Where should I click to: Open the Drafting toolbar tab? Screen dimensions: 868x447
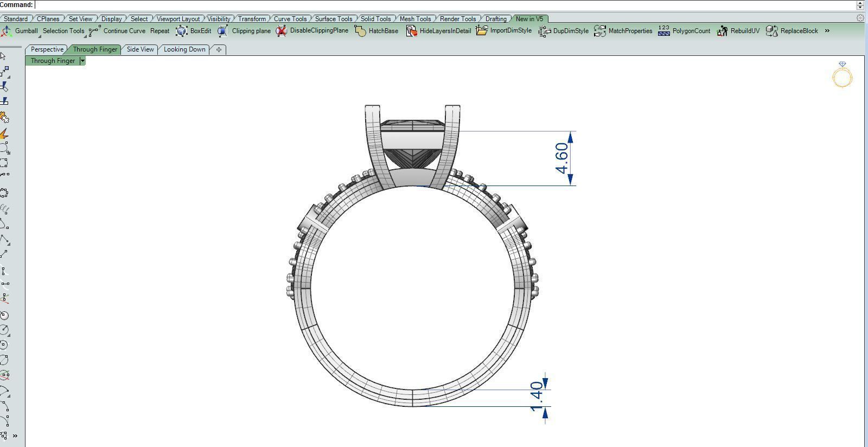[496, 18]
